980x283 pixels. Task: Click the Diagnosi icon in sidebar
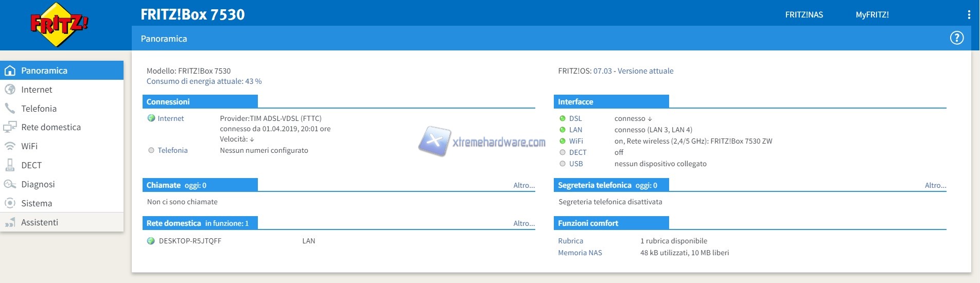(x=10, y=184)
